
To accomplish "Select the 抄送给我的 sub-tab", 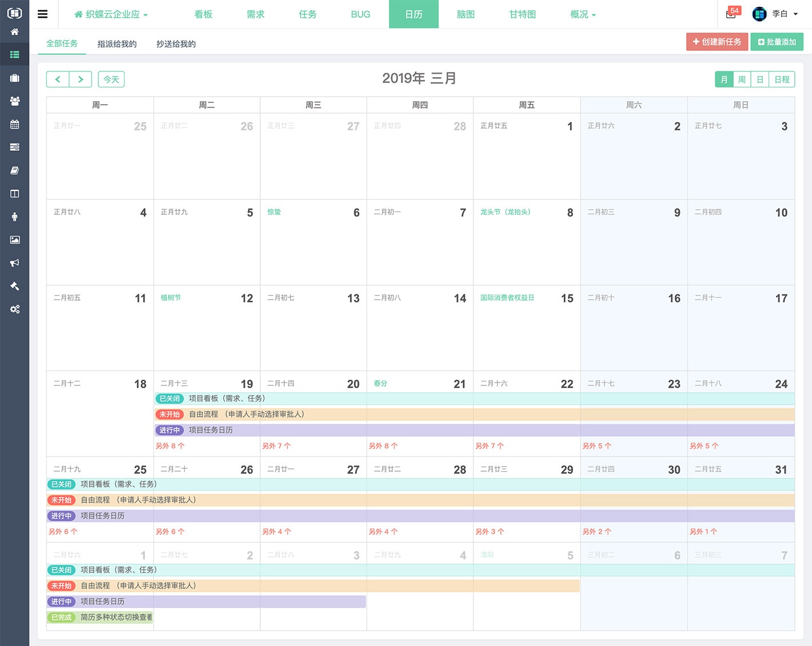I will [176, 44].
